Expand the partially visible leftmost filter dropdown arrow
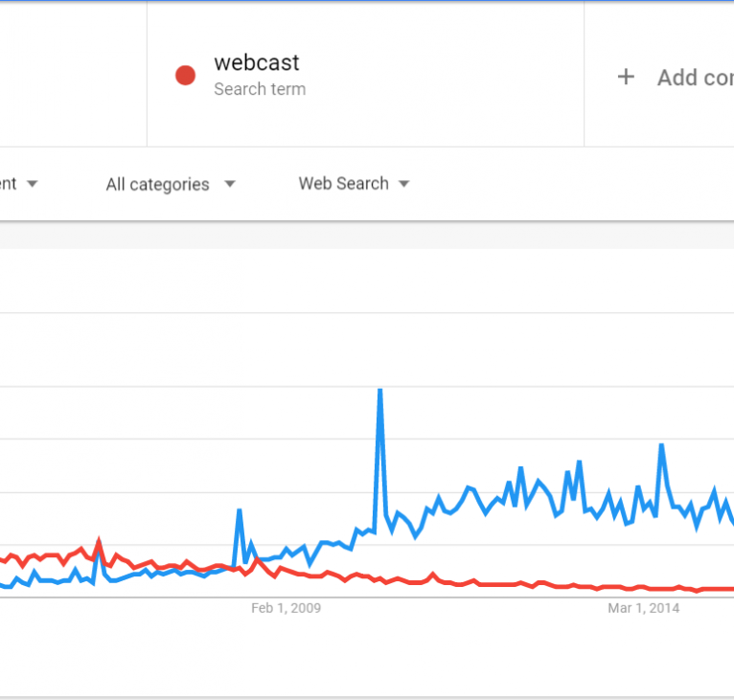This screenshot has height=700, width=734. [33, 184]
